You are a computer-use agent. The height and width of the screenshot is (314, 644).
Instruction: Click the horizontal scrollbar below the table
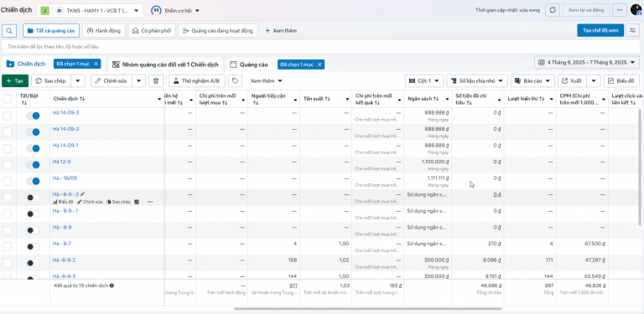(367, 309)
